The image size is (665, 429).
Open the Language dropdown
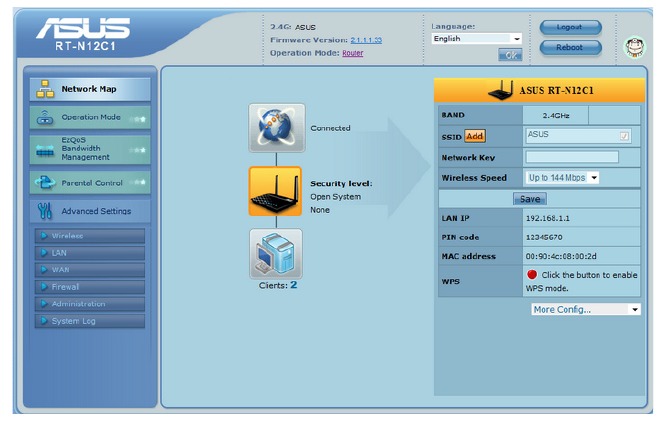point(476,39)
